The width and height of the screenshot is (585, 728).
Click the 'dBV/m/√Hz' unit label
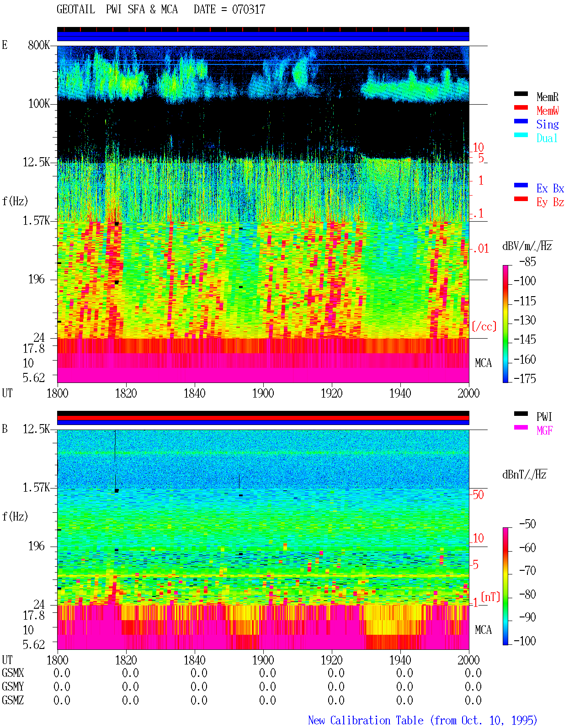point(527,246)
